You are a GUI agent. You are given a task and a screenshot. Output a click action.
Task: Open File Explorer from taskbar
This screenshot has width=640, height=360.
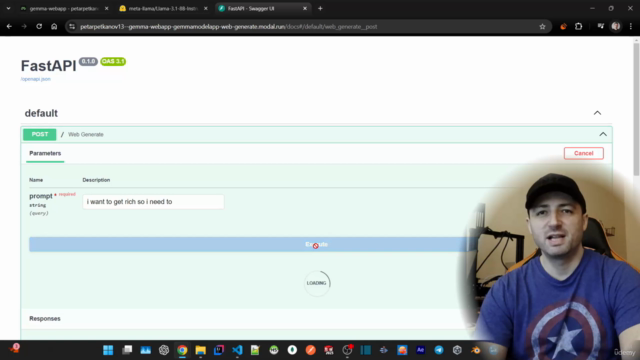tap(200, 350)
